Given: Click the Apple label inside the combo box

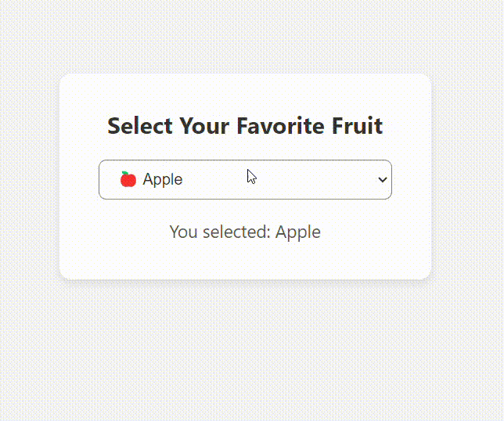Looking at the screenshot, I should [x=163, y=179].
